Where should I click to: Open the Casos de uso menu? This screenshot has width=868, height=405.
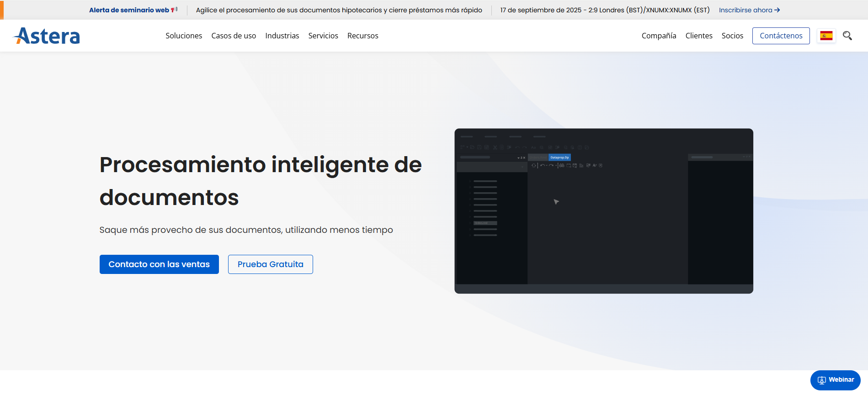234,36
